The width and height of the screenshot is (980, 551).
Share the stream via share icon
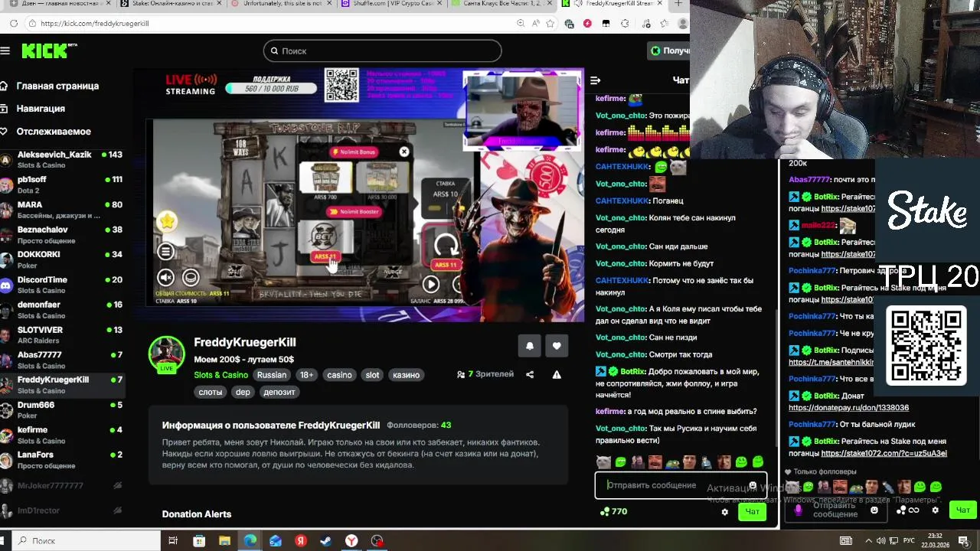[530, 374]
